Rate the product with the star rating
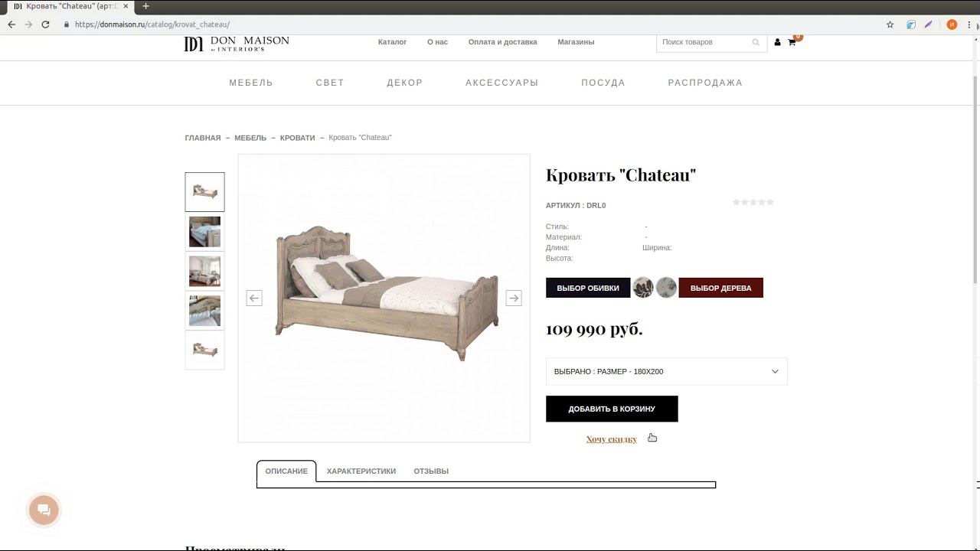The height and width of the screenshot is (551, 980). point(753,202)
